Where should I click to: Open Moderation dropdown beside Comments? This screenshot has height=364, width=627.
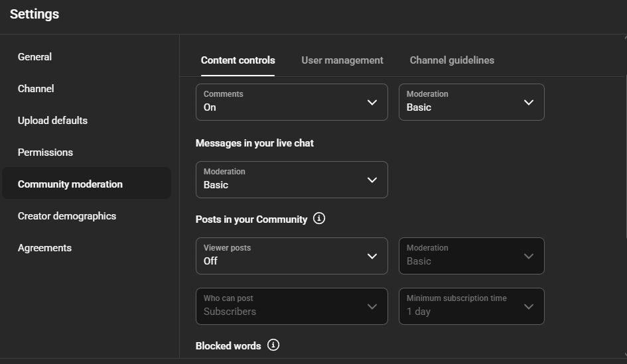472,102
